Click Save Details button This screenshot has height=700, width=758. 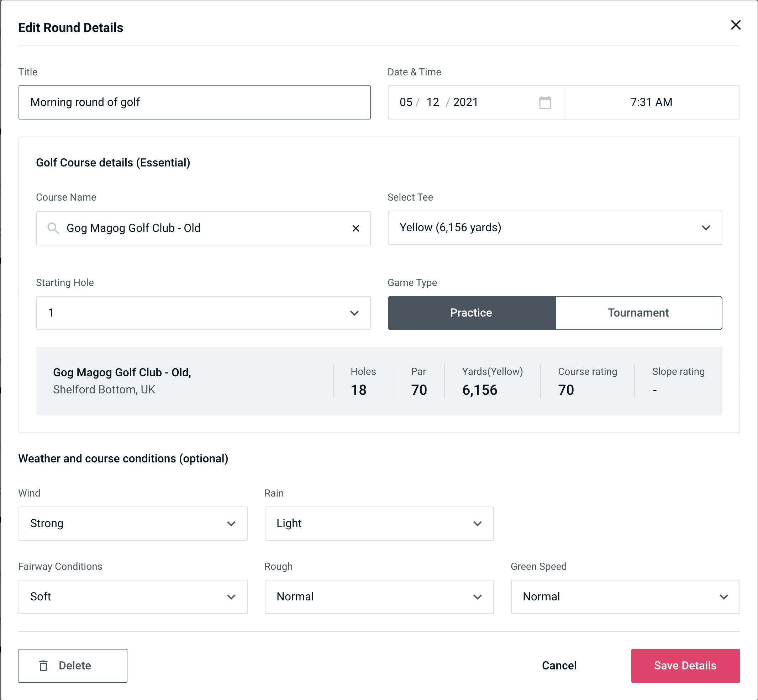[x=685, y=666]
